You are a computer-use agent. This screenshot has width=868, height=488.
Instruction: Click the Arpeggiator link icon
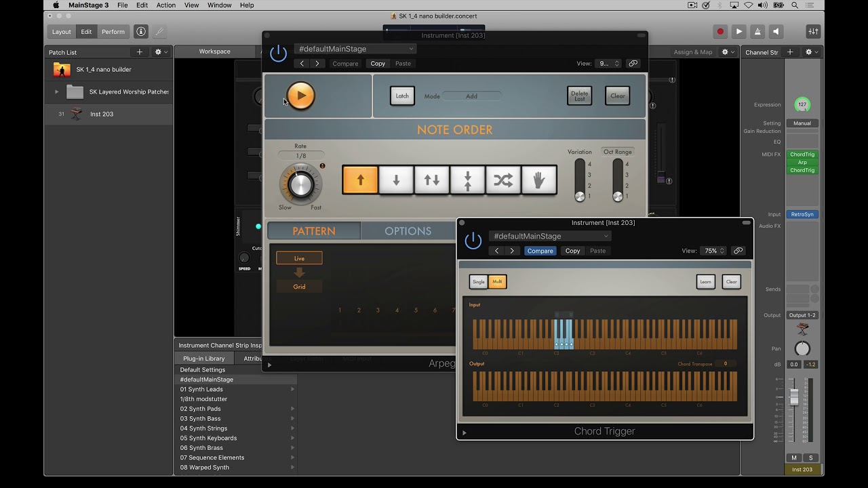633,64
